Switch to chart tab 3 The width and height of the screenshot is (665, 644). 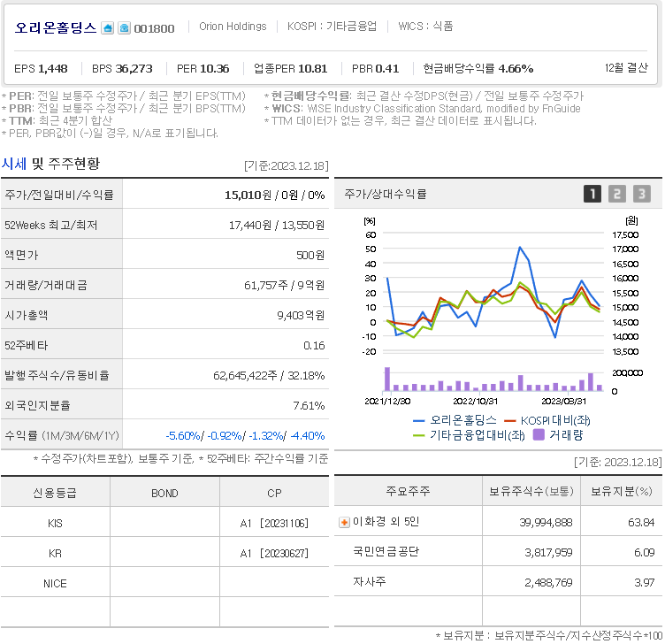tap(642, 194)
